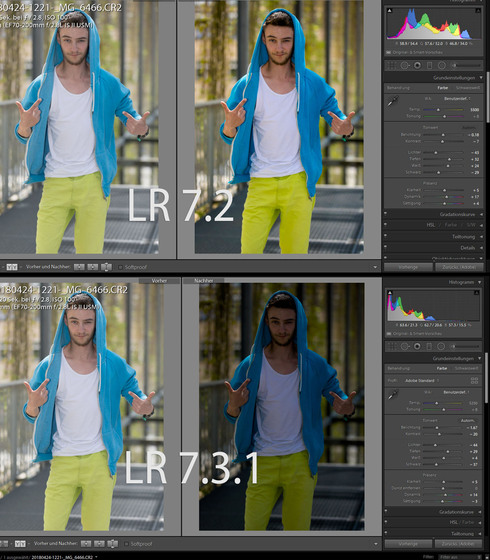This screenshot has height=560, width=490.
Task: Switch to HSL tab in LR 7.2 panel
Action: pos(430,225)
